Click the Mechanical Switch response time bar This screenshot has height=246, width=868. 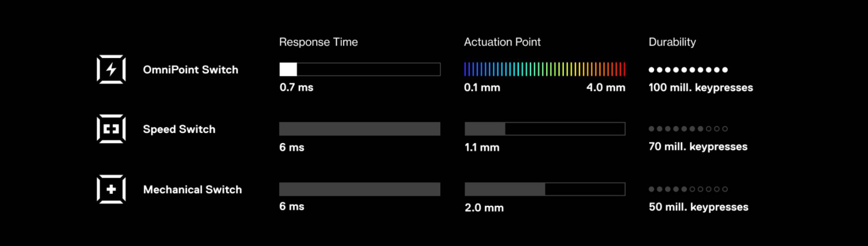click(360, 189)
